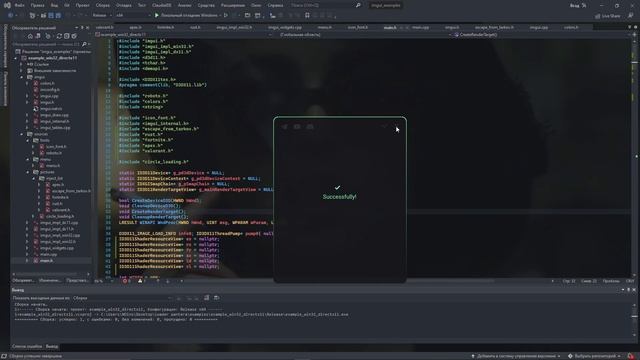Collapse the fonts folder in tree
640x360 pixels.
[x=28, y=140]
